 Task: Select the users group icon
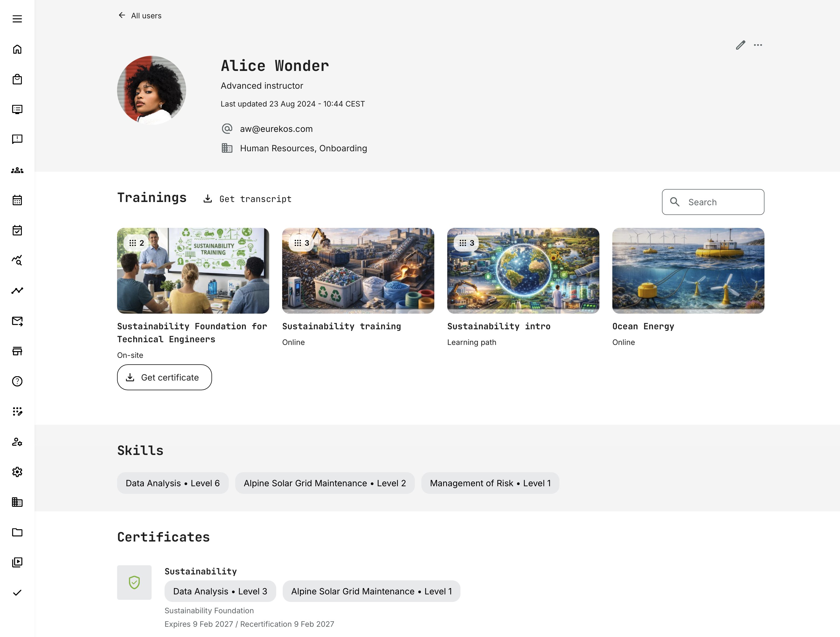coord(17,170)
